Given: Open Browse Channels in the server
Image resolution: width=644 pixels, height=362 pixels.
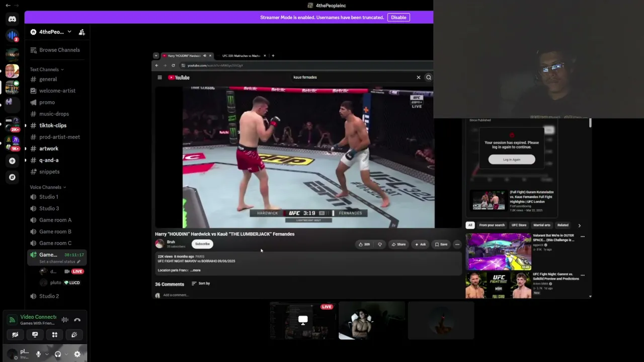Looking at the screenshot, I should (56, 50).
